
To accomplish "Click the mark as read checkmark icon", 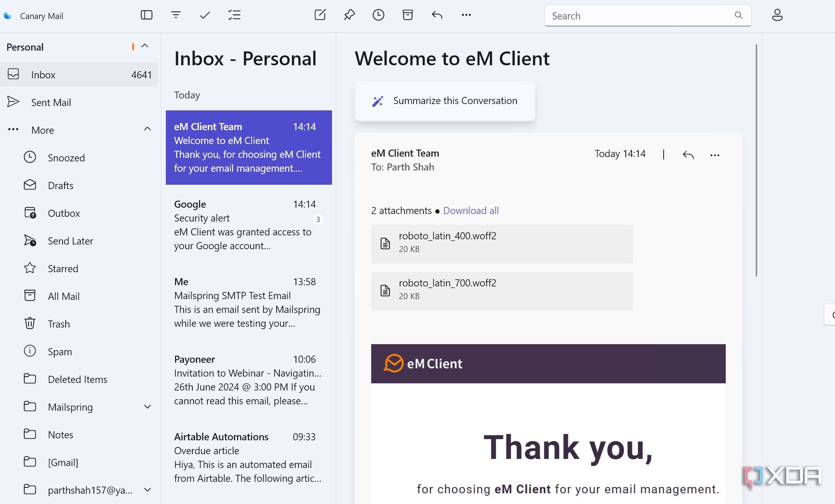I will (x=205, y=15).
